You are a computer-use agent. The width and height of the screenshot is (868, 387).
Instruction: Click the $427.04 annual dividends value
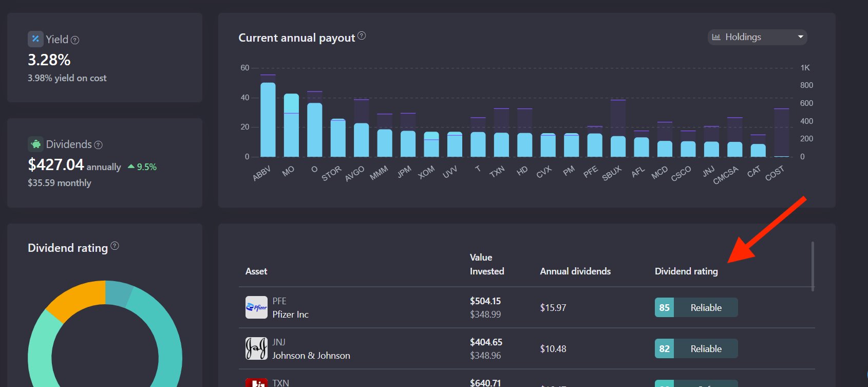(x=55, y=164)
